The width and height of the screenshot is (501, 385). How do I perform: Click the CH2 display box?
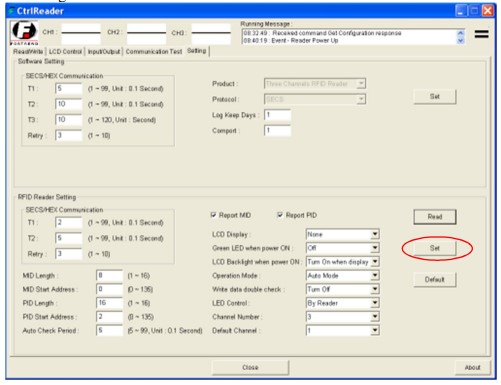coord(146,34)
